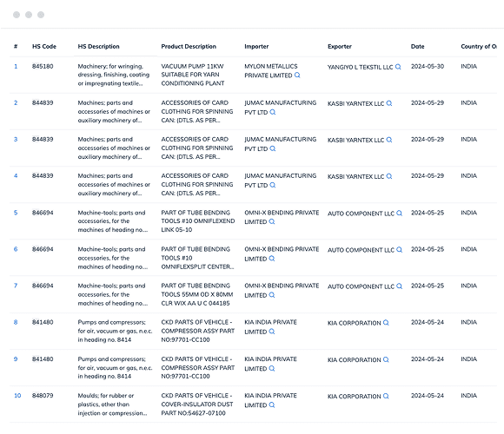Select MYLON METALLICS PRIVATE LIMITED importer name

[x=271, y=70]
